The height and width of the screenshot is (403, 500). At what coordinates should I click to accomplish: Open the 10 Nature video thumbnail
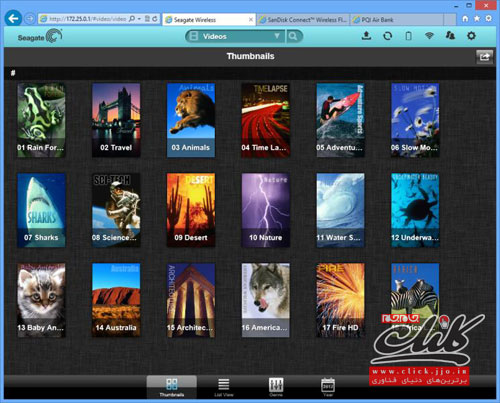[x=265, y=210]
